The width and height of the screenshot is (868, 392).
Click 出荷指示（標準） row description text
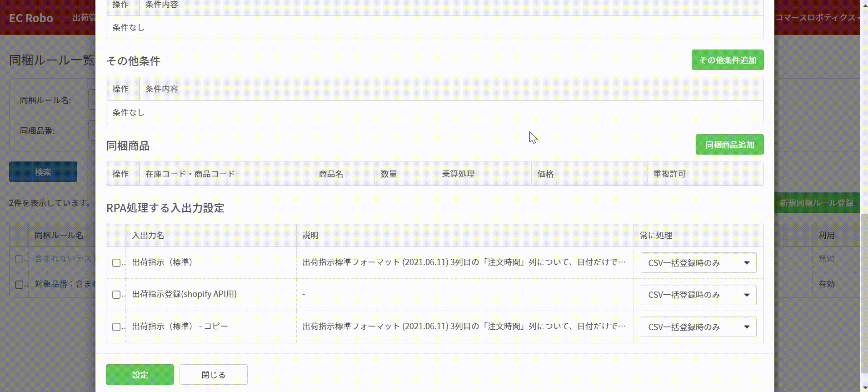464,262
